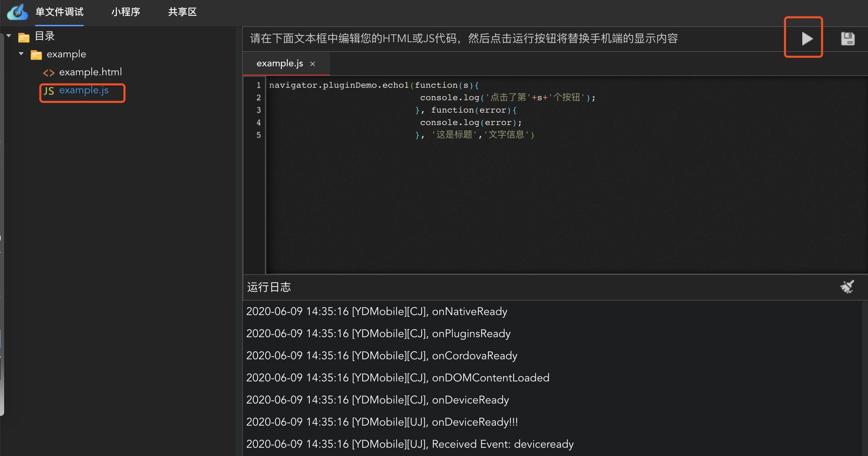Collapse the 目录 root tree node
The height and width of the screenshot is (456, 868).
click(x=9, y=36)
